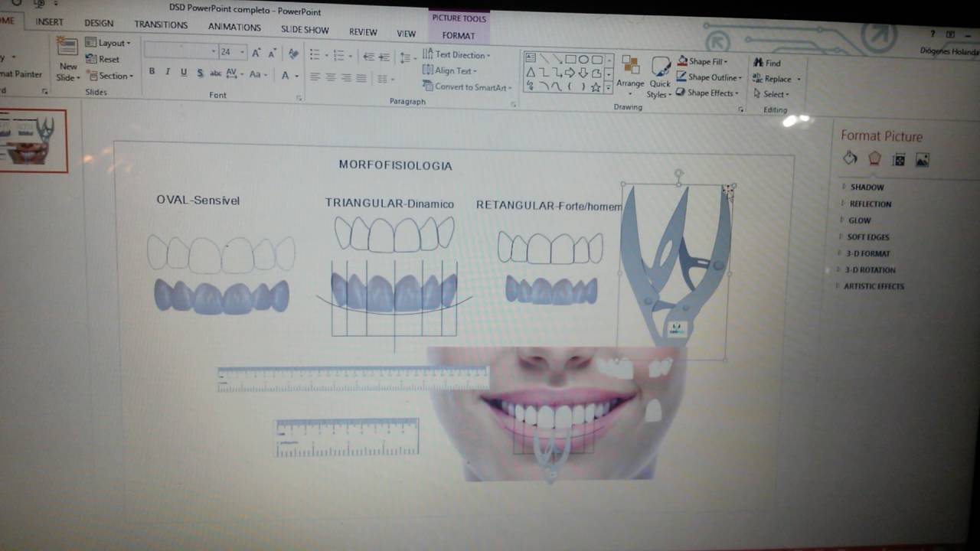Viewport: 980px width, 551px height.
Task: Open the Shape Fill dropdown
Action: (702, 61)
